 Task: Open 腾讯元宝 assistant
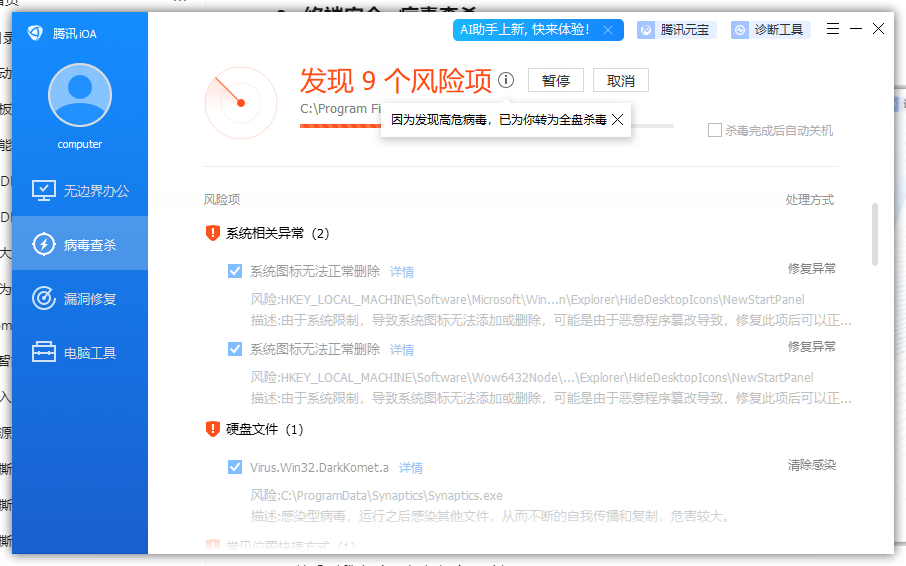[677, 29]
